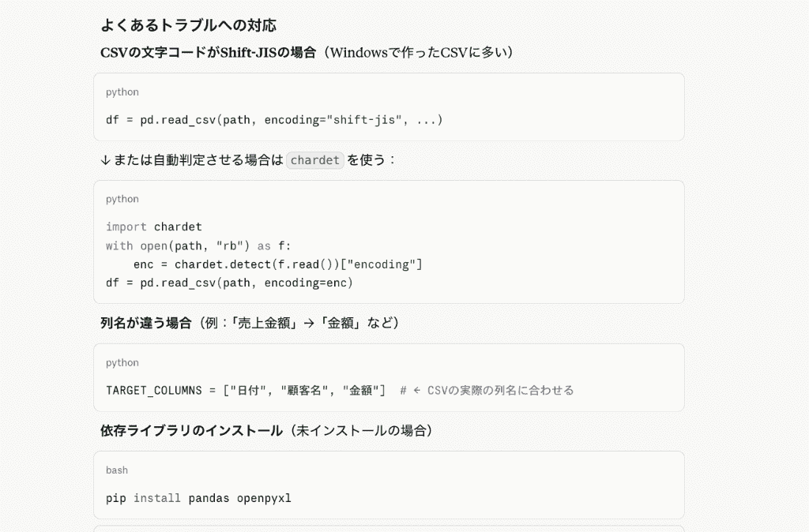Click the pd.read_csv encoding=enc line

[x=229, y=283]
